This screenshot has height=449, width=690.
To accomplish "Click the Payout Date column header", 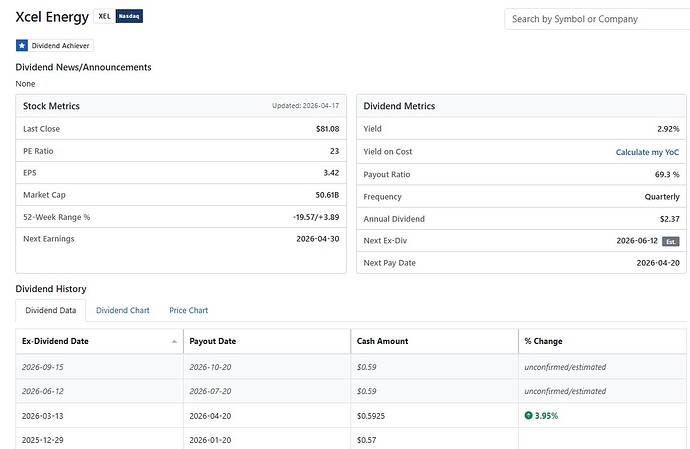I will pos(267,341).
